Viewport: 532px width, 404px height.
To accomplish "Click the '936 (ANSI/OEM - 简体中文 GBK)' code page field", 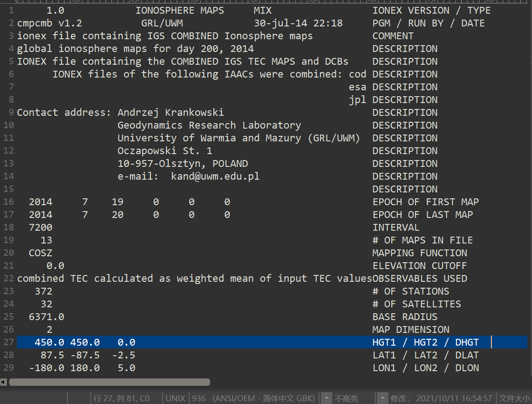I will 253,398.
